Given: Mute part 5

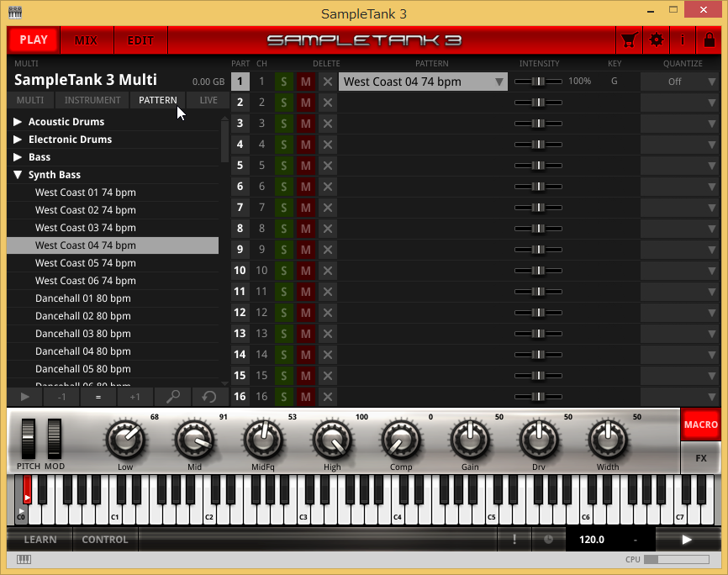Looking at the screenshot, I should point(305,166).
